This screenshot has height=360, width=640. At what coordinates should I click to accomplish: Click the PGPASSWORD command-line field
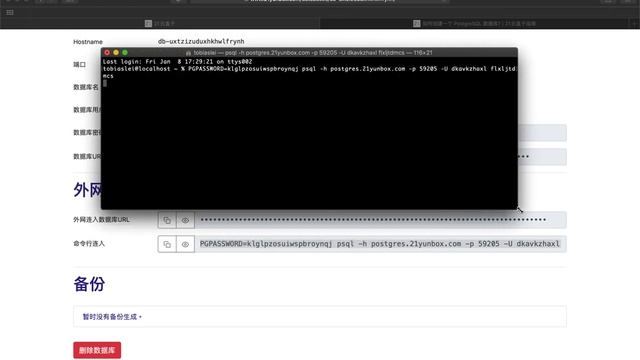click(x=380, y=244)
